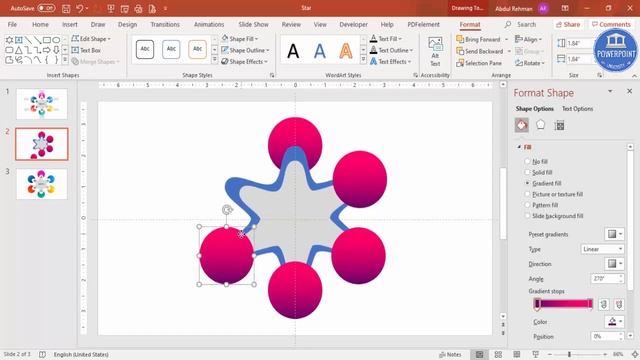Open the Developer tab
The width and height of the screenshot is (640, 360).
353,24
